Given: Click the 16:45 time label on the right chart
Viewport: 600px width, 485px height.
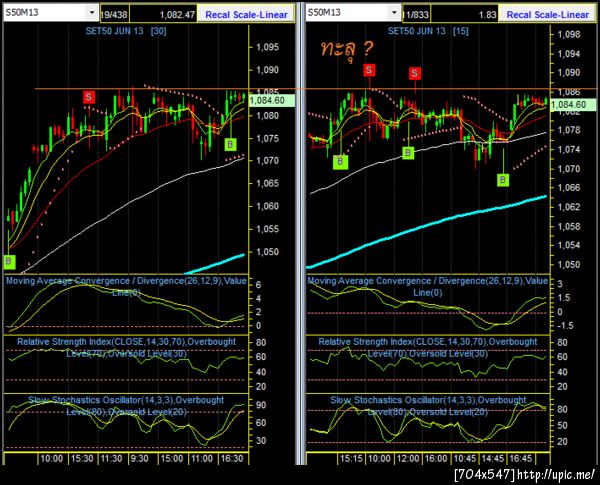Looking at the screenshot, I should 520,458.
